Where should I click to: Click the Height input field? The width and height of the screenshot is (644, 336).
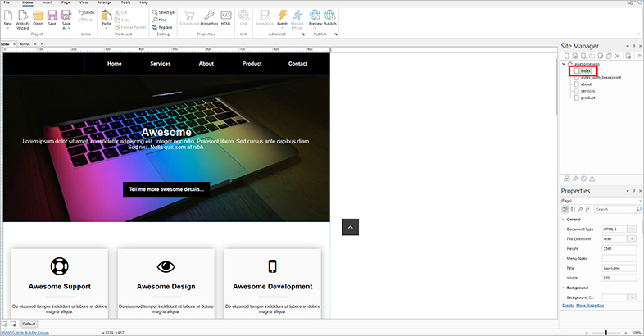click(x=619, y=249)
